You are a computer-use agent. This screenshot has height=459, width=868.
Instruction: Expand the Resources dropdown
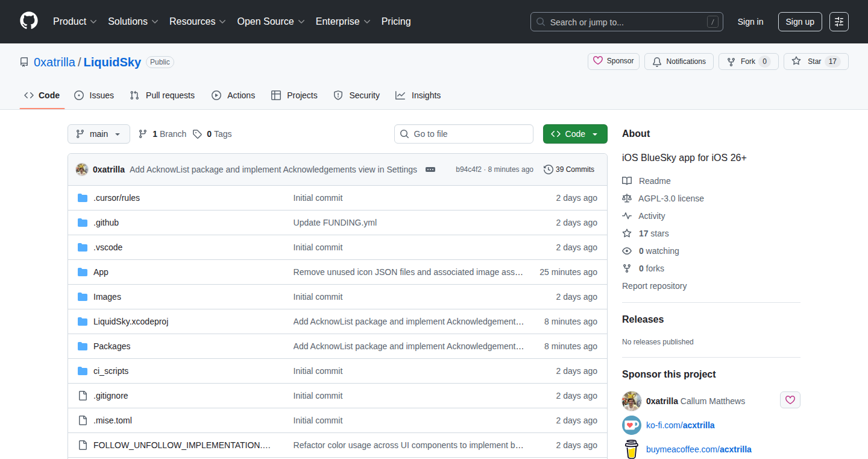point(198,22)
